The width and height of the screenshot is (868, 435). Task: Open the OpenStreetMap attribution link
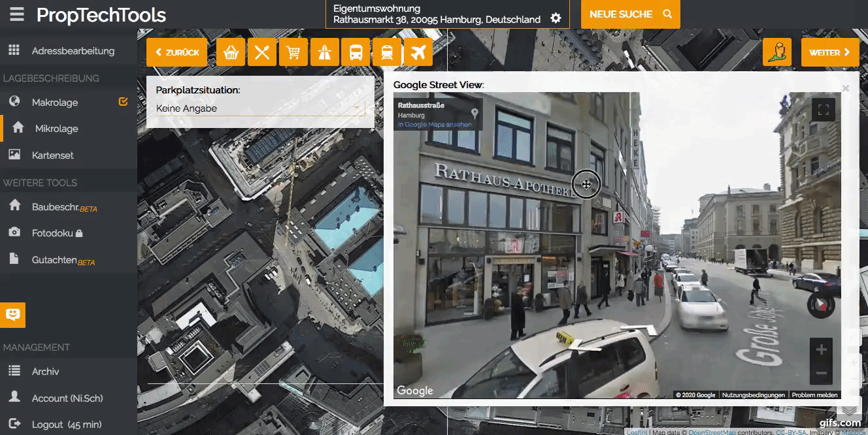click(x=712, y=432)
